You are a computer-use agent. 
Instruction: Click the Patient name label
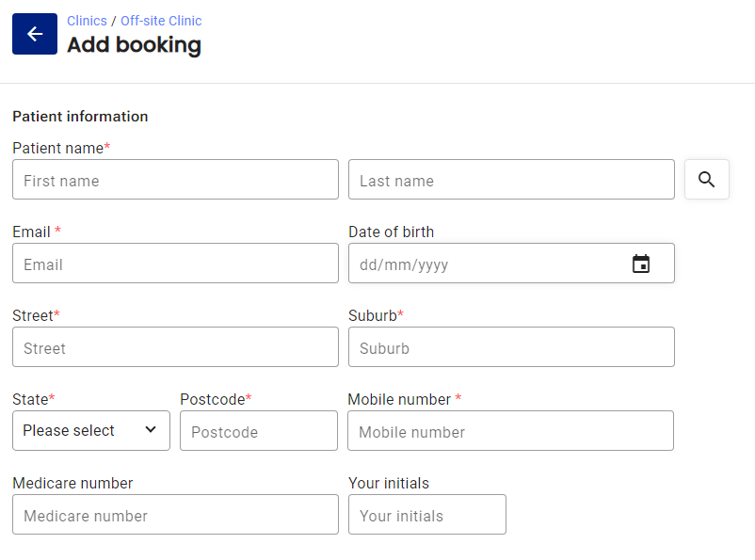point(61,148)
